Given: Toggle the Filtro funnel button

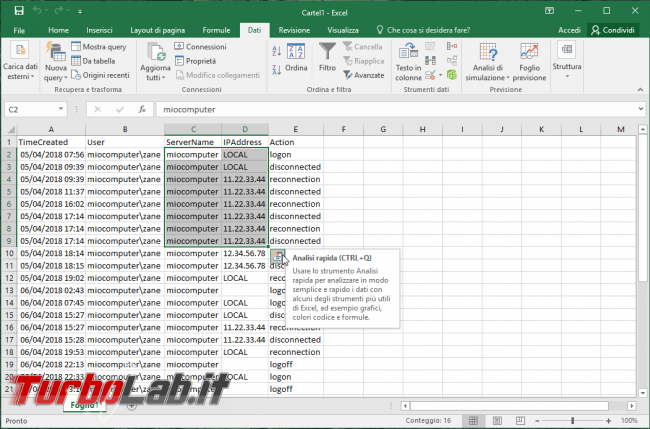Looking at the screenshot, I should 327,57.
